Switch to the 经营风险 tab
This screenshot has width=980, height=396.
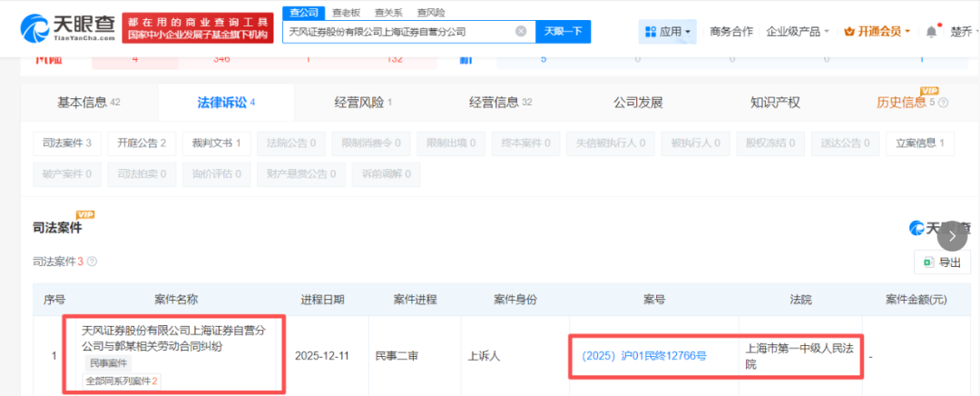coord(363,102)
